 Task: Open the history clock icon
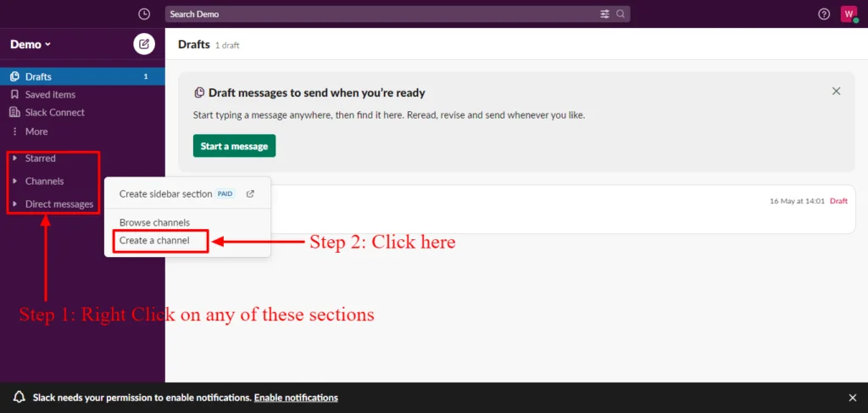click(x=144, y=14)
